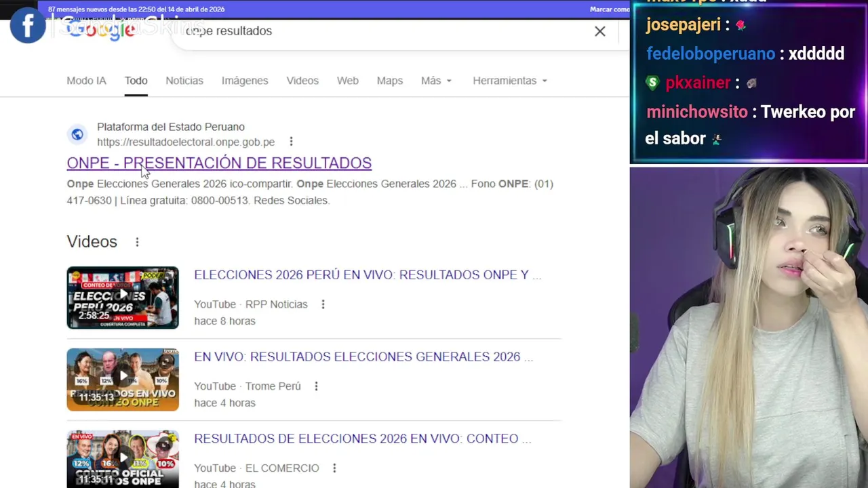
Task: Select the Todo tab
Action: point(136,81)
